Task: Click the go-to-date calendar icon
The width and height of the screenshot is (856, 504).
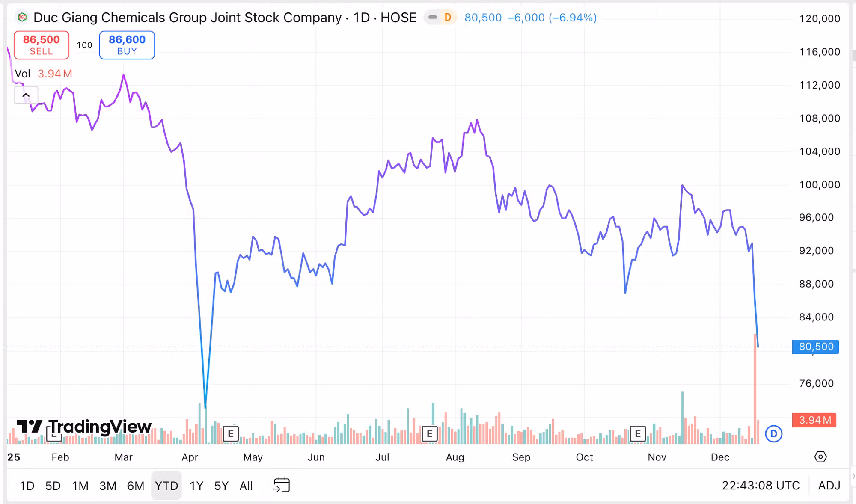Action: (282, 485)
